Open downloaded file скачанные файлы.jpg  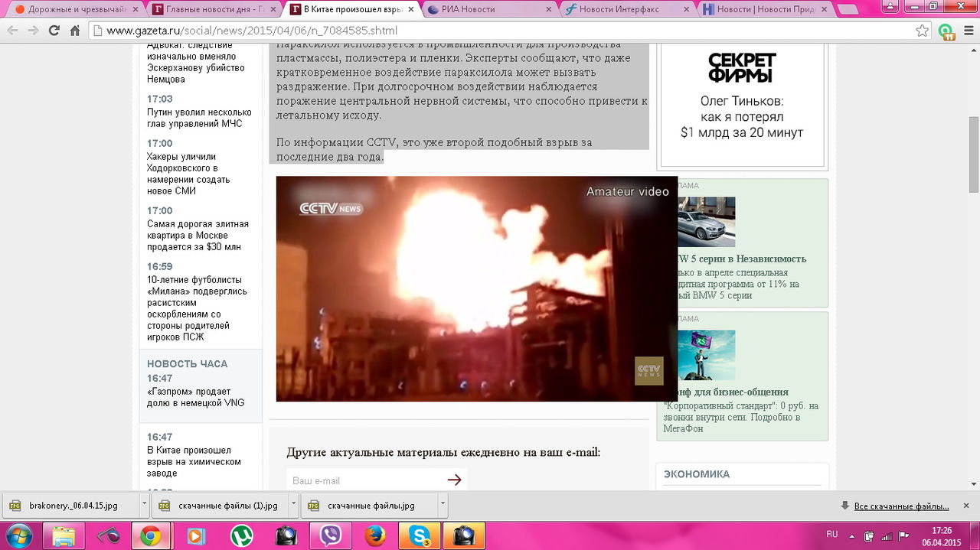pos(369,506)
